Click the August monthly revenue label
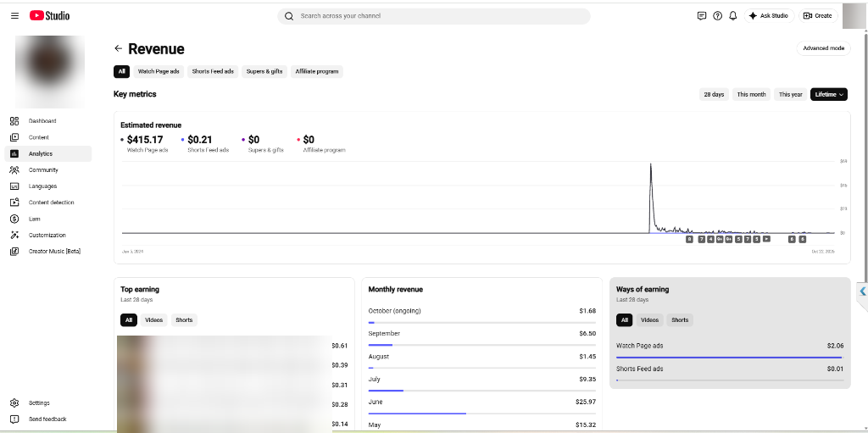Screen dimensions: 868x433 coord(379,357)
